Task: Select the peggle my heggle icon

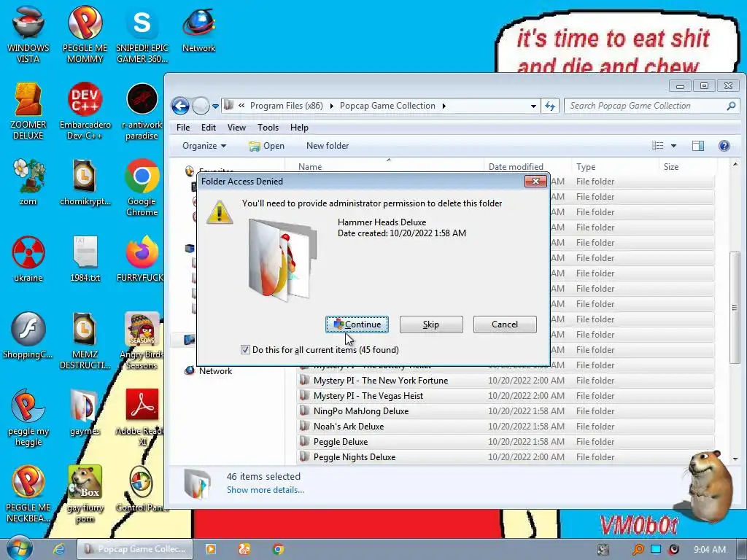Action: pyautogui.click(x=28, y=418)
